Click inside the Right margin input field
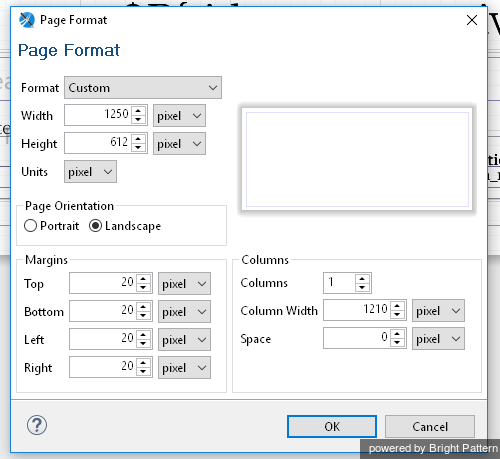Viewport: 500px width, 459px height. pos(102,367)
